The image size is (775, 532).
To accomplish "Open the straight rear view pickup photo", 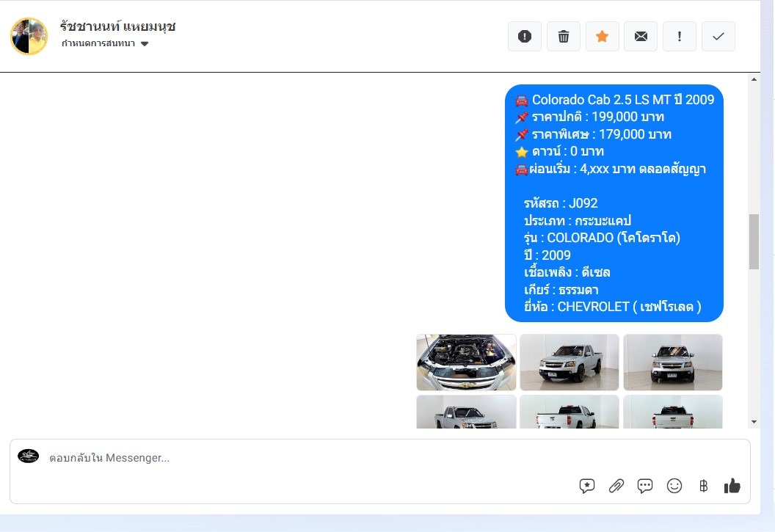I will coord(673,412).
